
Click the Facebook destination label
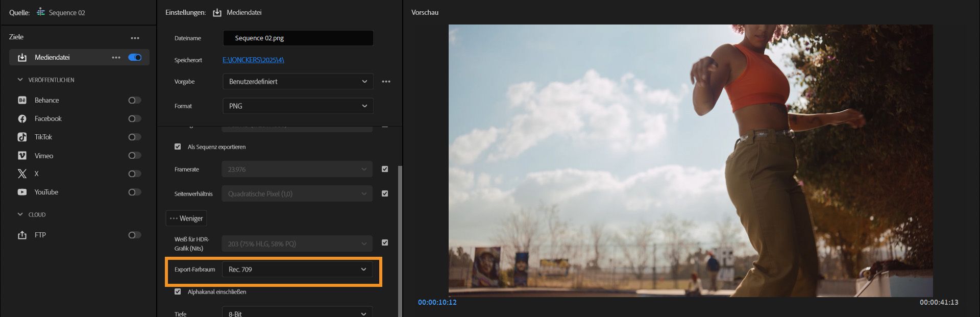(x=48, y=119)
